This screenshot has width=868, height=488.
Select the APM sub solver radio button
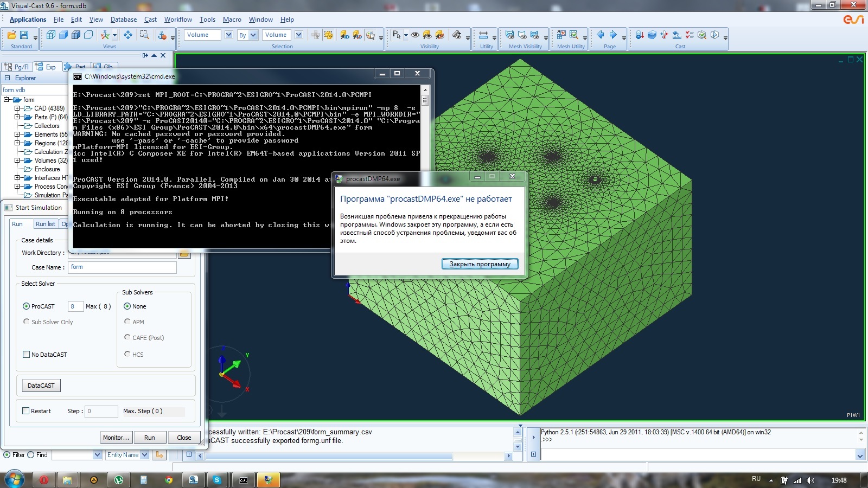coord(127,322)
